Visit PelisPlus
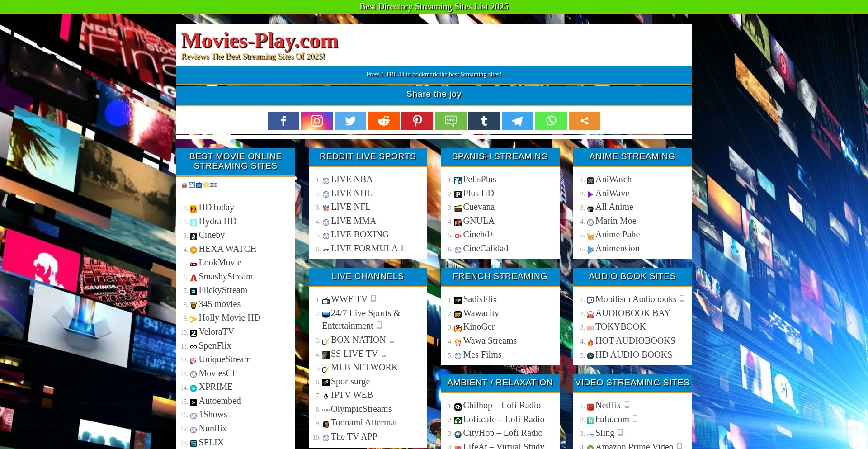868x449 pixels. pos(480,180)
